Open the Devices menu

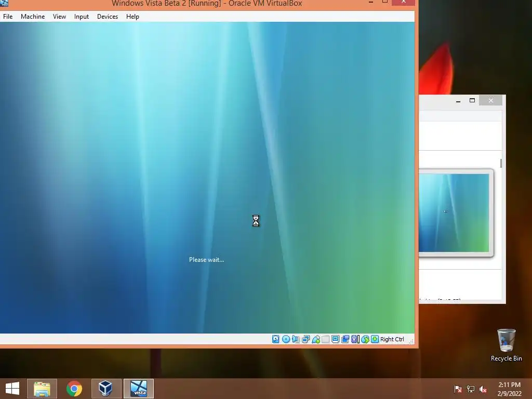click(x=108, y=16)
